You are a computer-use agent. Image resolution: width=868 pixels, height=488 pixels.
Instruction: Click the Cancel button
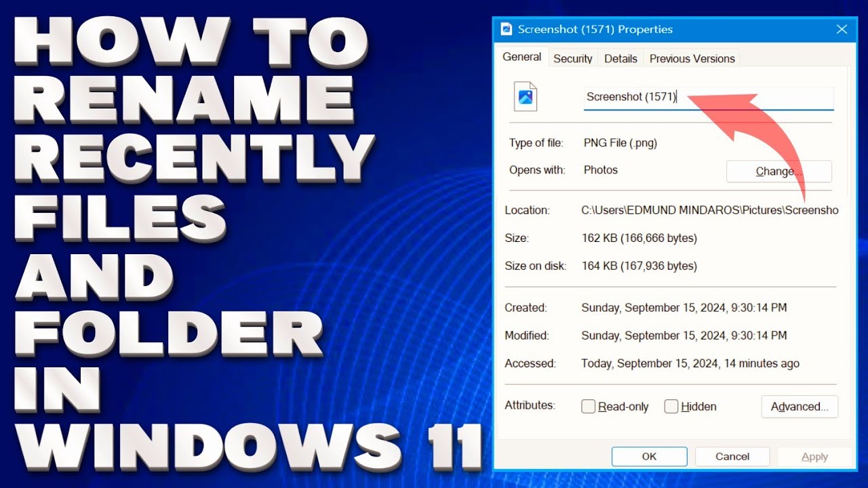(x=732, y=456)
